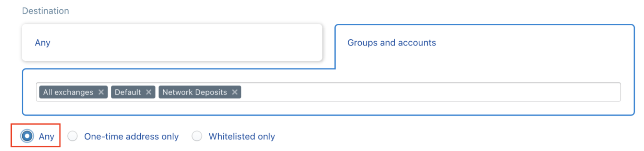Screen dimensions: 644x151
Task: Click the One-time address only label
Action: (x=131, y=137)
